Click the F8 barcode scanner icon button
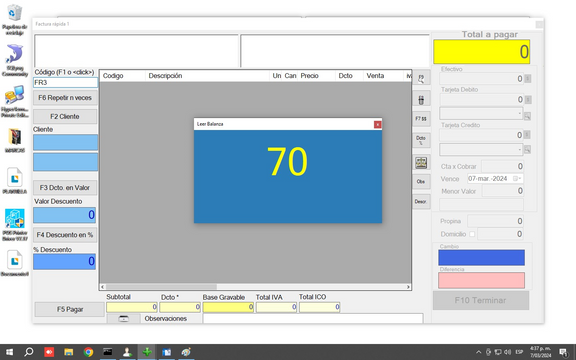The width and height of the screenshot is (576, 360). (x=421, y=99)
